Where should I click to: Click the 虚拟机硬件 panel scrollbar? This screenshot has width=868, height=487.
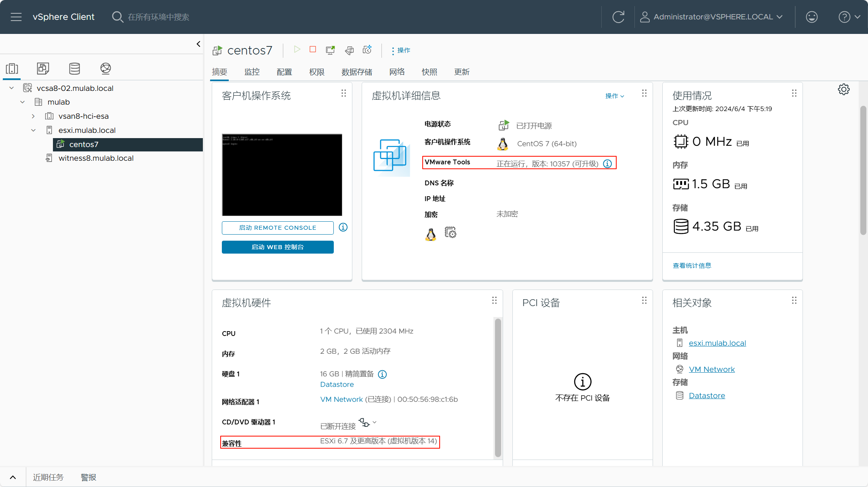(x=498, y=388)
